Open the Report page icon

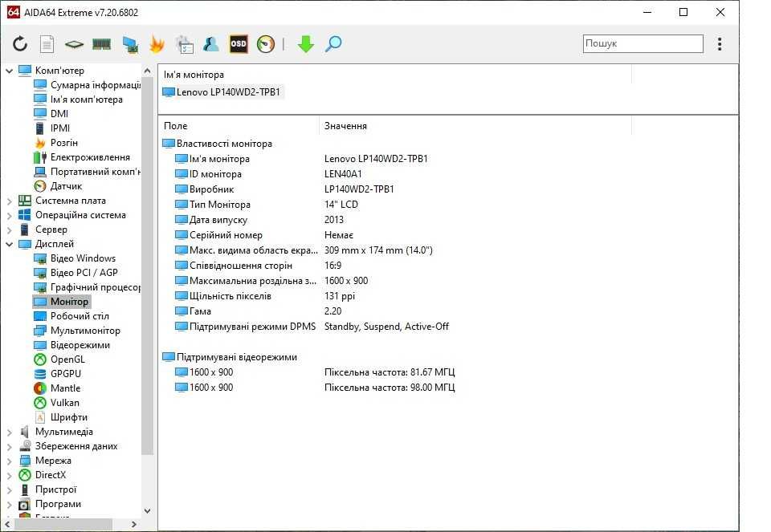(47, 44)
